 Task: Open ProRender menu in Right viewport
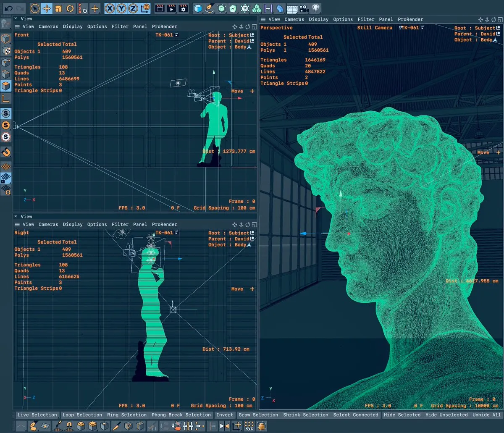point(165,224)
